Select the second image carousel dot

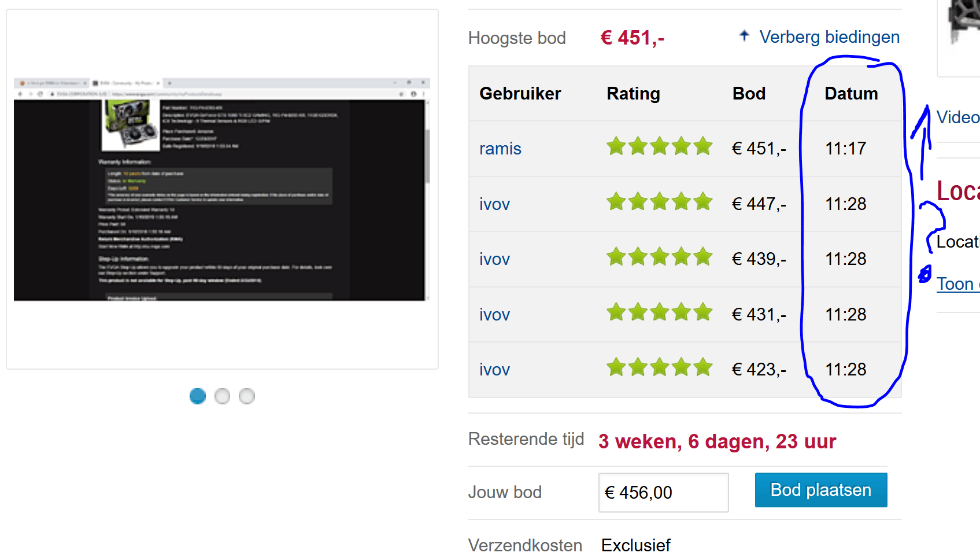[222, 396]
